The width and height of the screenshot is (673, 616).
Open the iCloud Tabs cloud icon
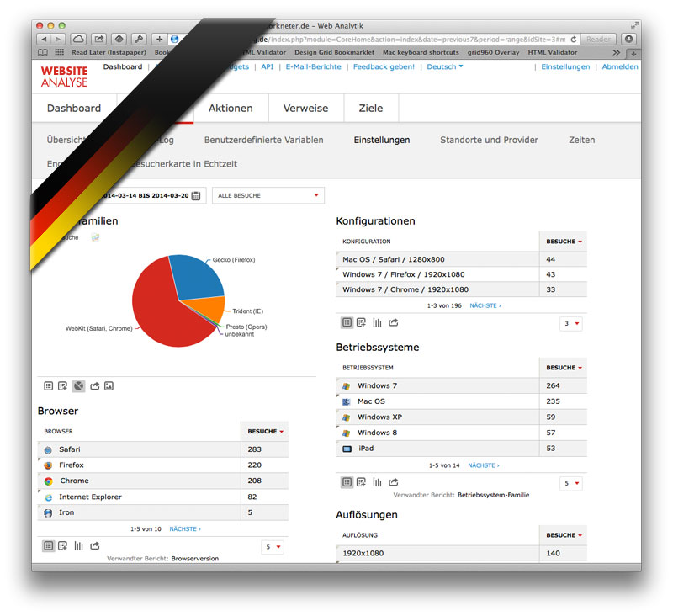click(x=78, y=39)
